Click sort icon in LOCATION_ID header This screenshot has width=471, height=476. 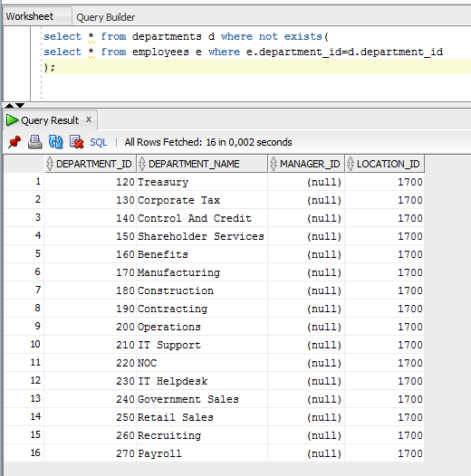[x=350, y=164]
